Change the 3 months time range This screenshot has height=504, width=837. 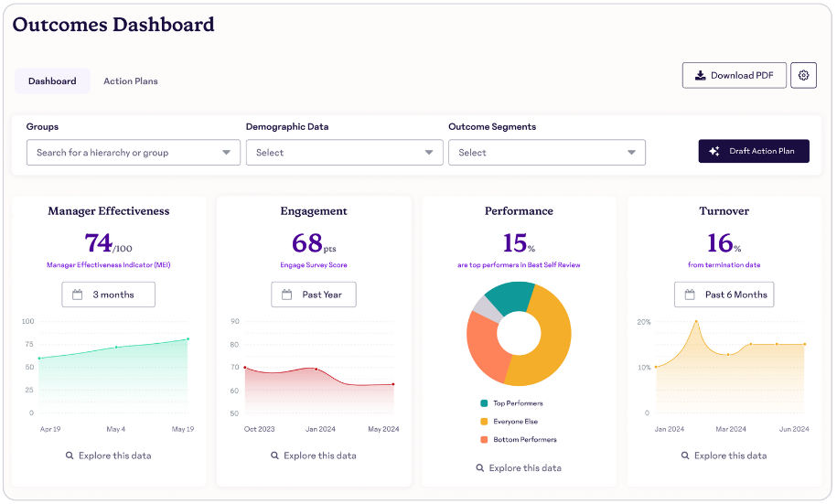pyautogui.click(x=108, y=295)
